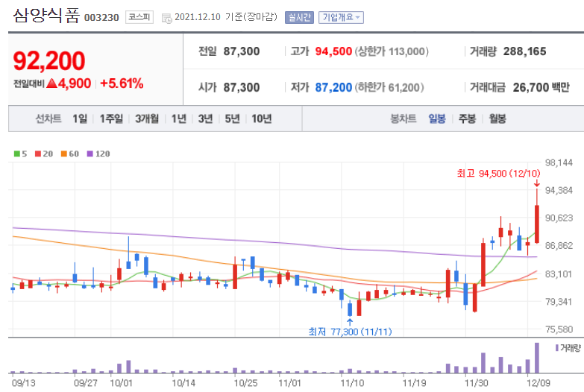Click the 거래량 volume legend marker

coord(557,348)
